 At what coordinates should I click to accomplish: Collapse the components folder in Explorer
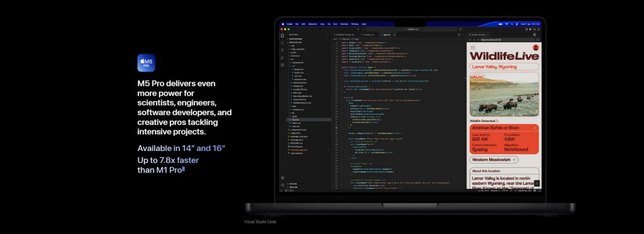click(297, 62)
